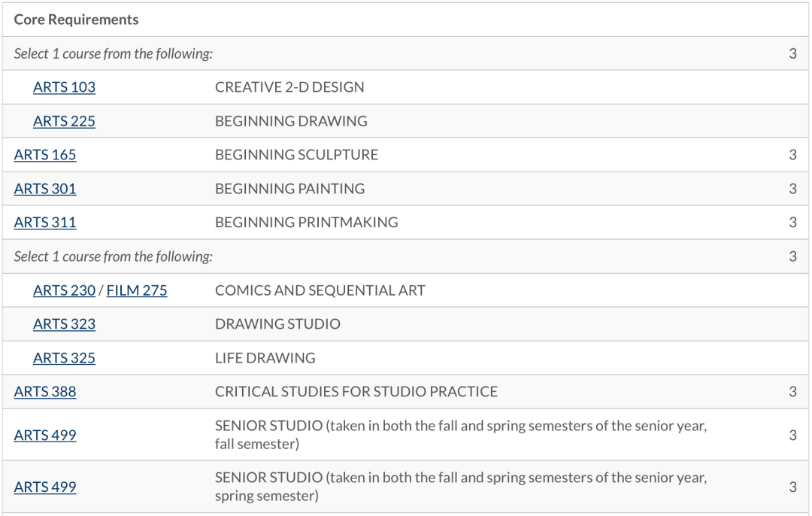Open ARTS 165 Beginning Sculpture link
Screen dimensions: 812x516
(45, 155)
